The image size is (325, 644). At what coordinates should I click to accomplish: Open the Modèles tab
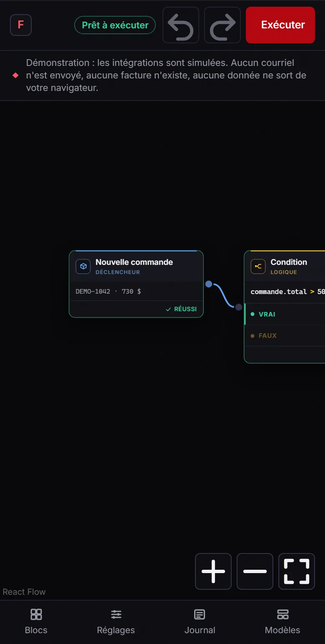[x=282, y=622]
